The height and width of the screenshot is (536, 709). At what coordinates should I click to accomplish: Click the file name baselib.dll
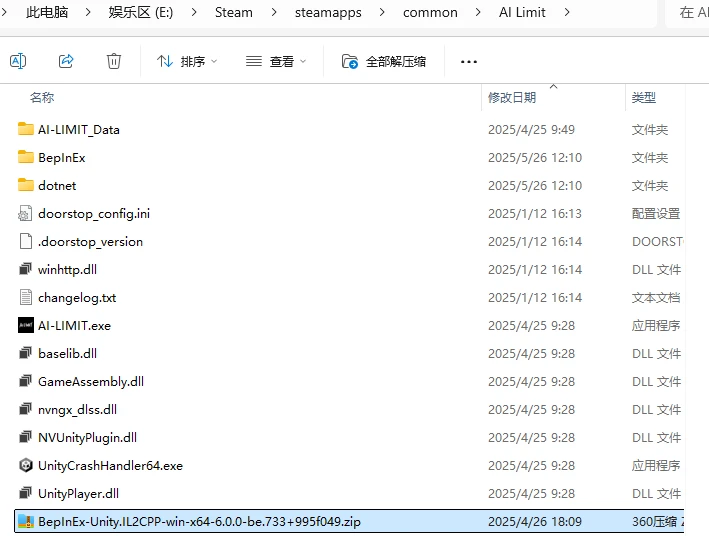(67, 353)
